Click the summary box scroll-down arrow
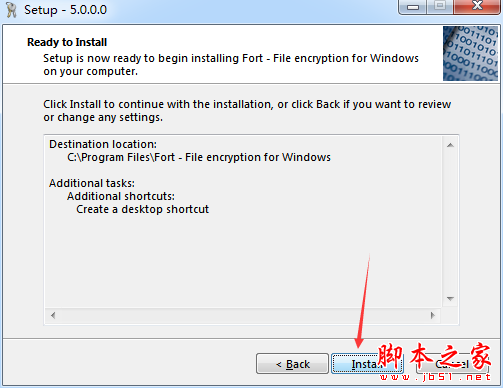The height and width of the screenshot is (388, 503). [450, 299]
